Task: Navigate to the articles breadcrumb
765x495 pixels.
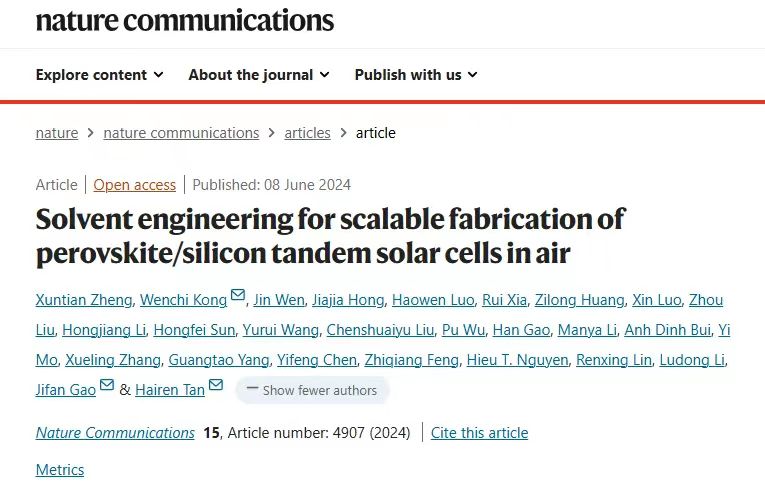Action: [307, 133]
